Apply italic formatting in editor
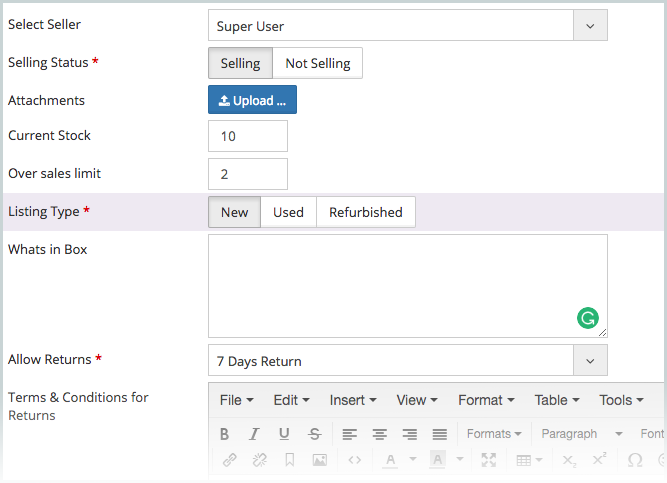The width and height of the screenshot is (667, 483). (254, 434)
